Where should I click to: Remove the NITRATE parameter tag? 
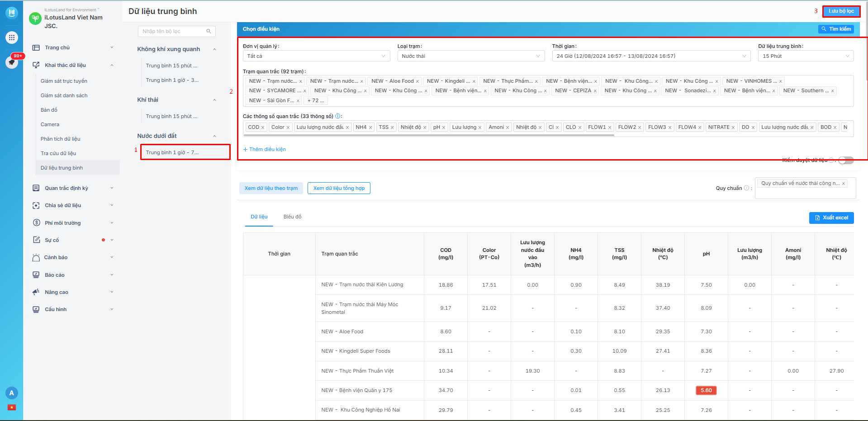[x=733, y=128]
